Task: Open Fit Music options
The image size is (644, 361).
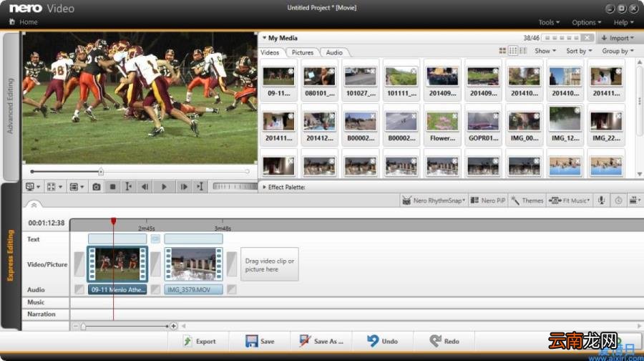Action: [x=570, y=201]
